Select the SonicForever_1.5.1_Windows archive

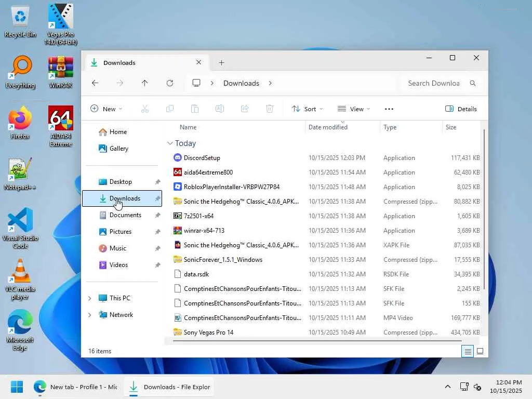coord(223,260)
